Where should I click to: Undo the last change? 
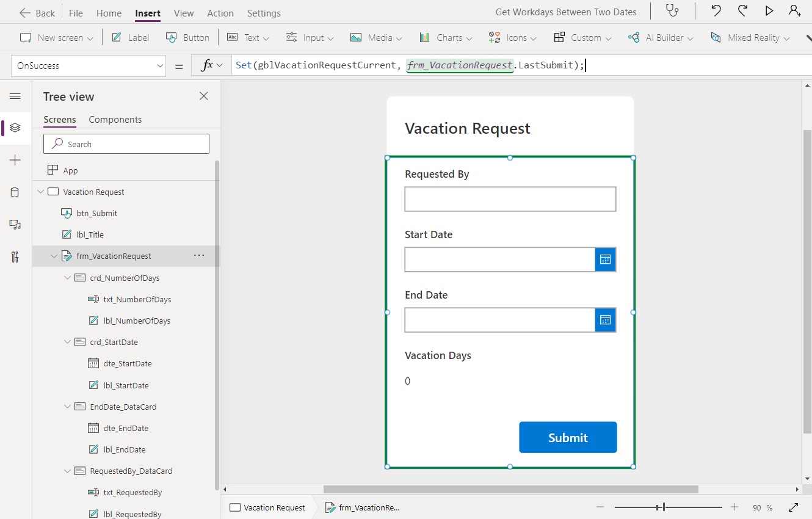point(715,11)
